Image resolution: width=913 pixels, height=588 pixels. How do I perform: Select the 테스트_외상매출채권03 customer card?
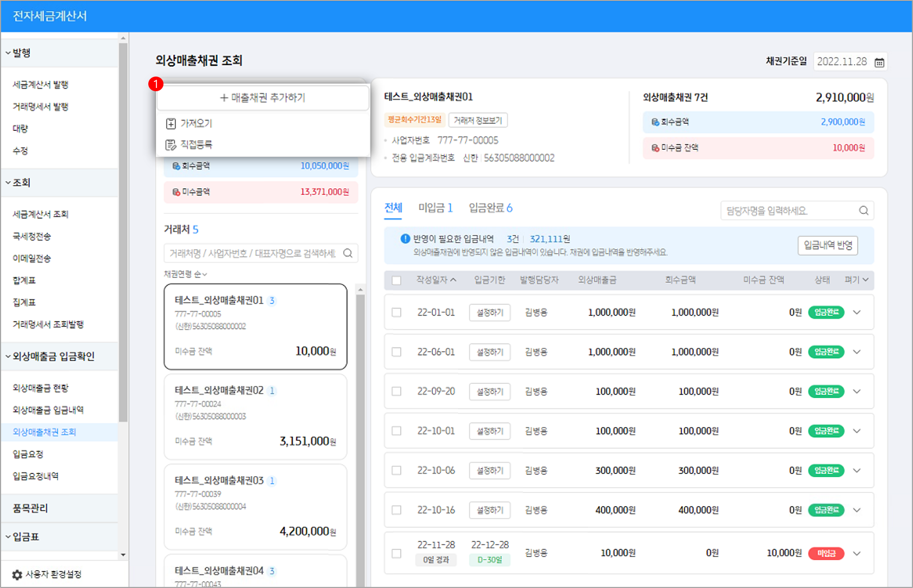[255, 507]
